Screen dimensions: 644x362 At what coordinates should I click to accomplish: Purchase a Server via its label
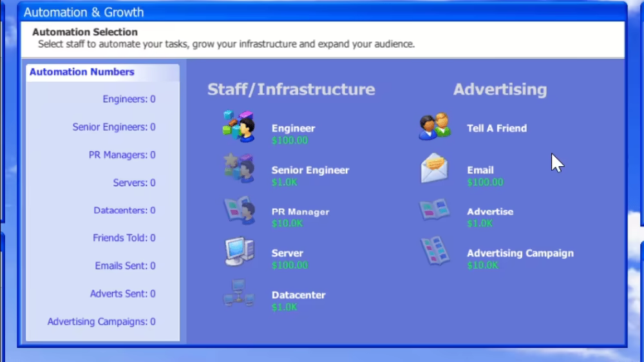tap(287, 253)
